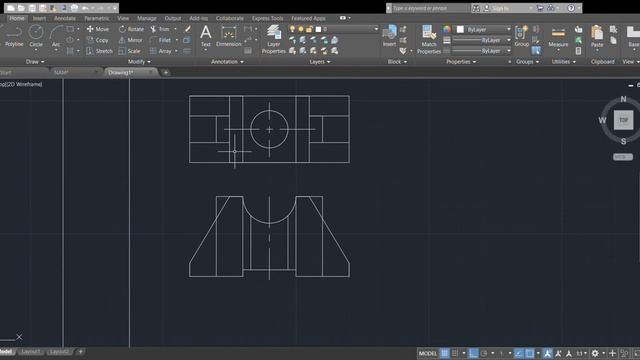Toggle ortho mode in status bar
Screen dimensions: 640x360
[x=473, y=353]
